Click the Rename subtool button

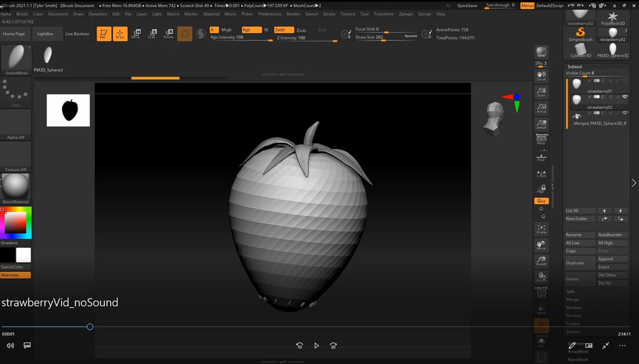580,235
